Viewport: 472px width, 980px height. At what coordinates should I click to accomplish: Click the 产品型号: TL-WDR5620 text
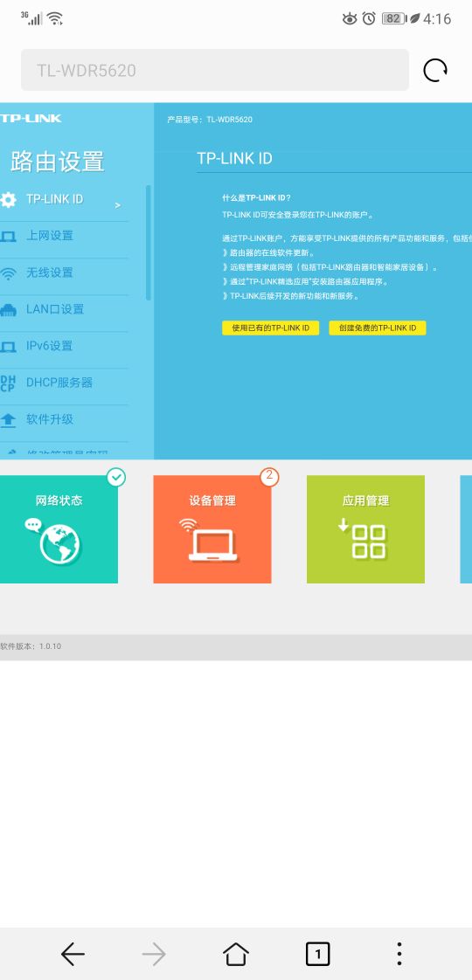(x=210, y=120)
